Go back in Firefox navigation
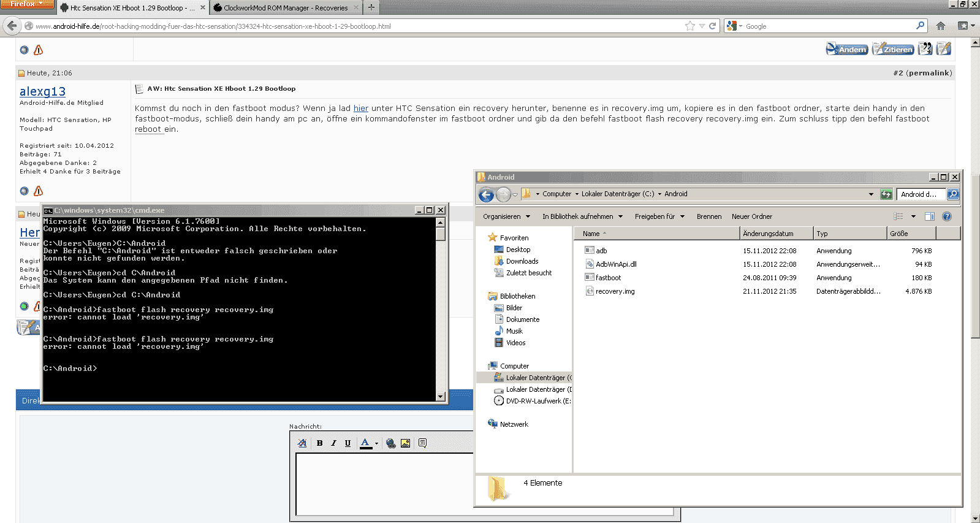980x523 pixels. tap(12, 26)
